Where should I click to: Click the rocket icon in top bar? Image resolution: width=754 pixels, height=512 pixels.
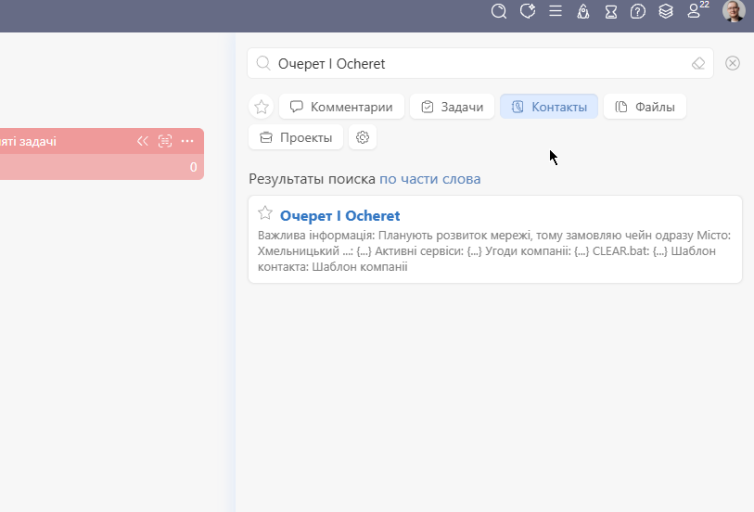click(583, 11)
